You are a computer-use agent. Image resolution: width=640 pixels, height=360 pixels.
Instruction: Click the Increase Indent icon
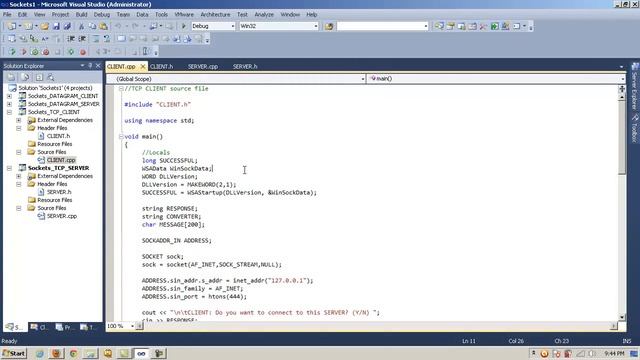tap(82, 39)
